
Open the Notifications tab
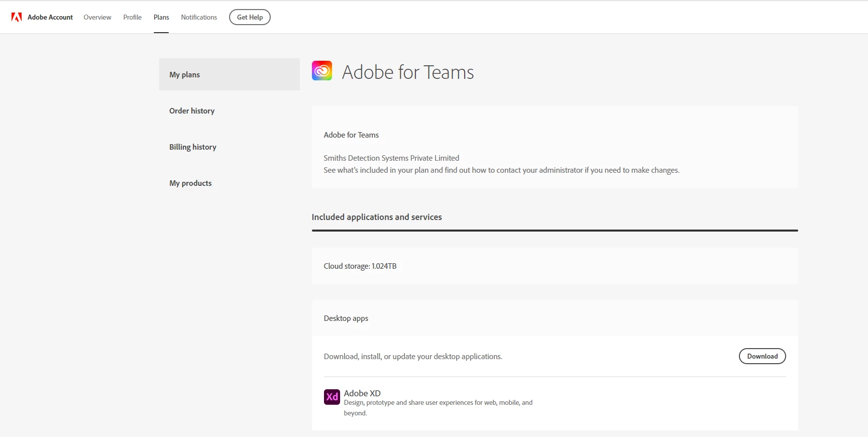199,17
